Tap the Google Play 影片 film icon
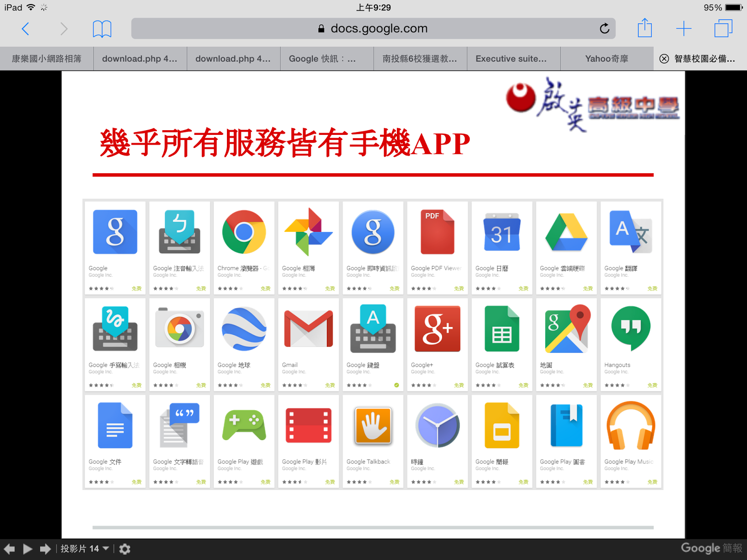This screenshot has height=560, width=747. click(x=308, y=425)
